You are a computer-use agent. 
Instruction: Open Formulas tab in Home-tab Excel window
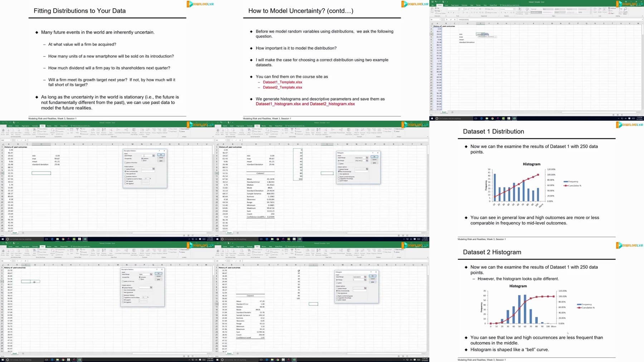point(464,5)
